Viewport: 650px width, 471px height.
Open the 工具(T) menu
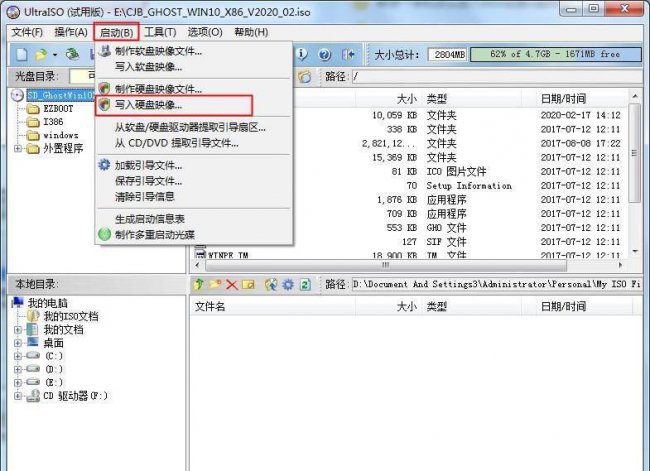(160, 32)
